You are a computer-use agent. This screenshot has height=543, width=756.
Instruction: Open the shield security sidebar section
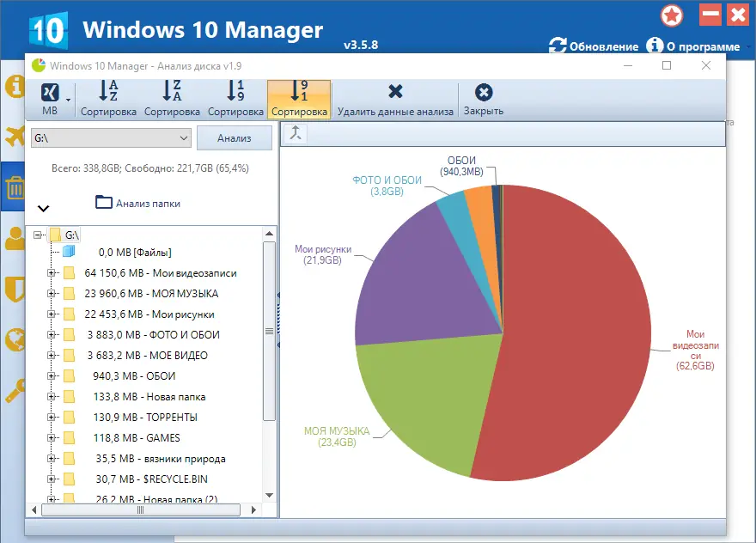point(15,290)
